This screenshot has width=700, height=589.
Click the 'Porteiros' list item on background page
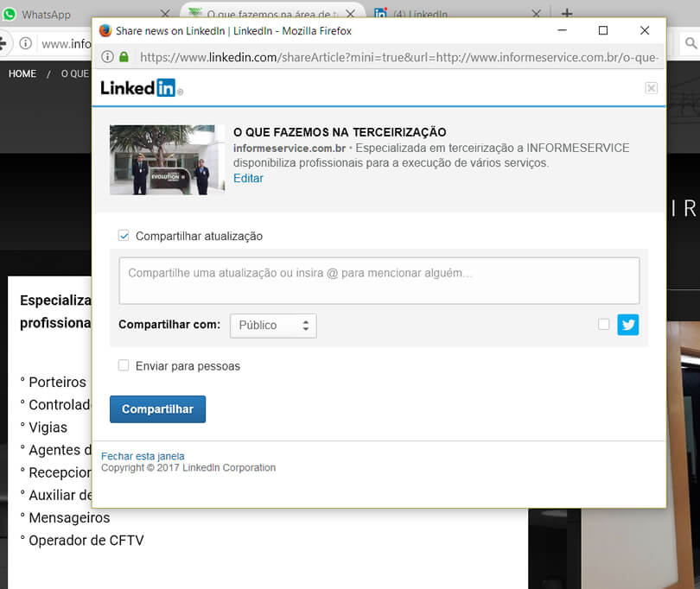58,382
